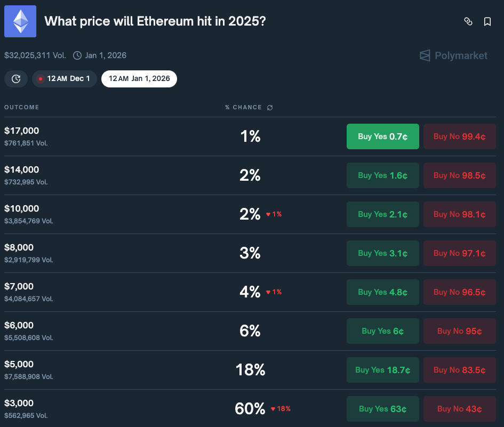This screenshot has width=504, height=427.
Task: Buy Yes at 0.7¢ for $17,000
Action: click(x=382, y=136)
